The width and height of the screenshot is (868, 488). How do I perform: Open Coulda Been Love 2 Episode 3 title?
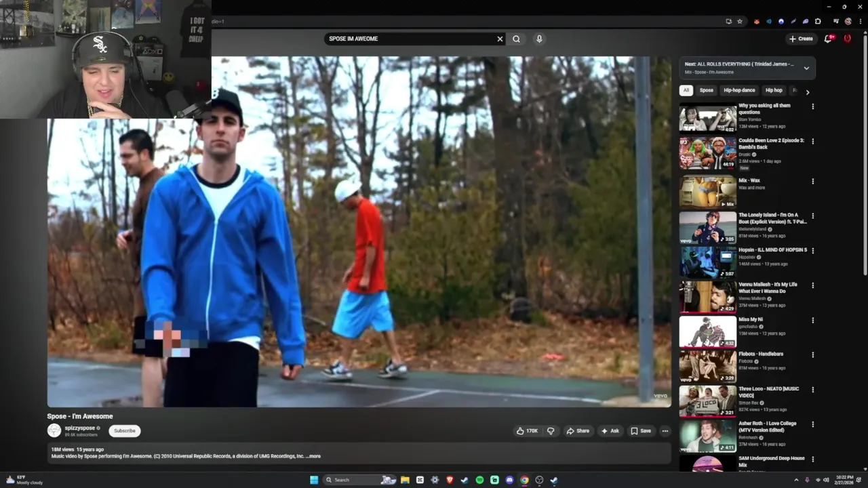pos(771,144)
